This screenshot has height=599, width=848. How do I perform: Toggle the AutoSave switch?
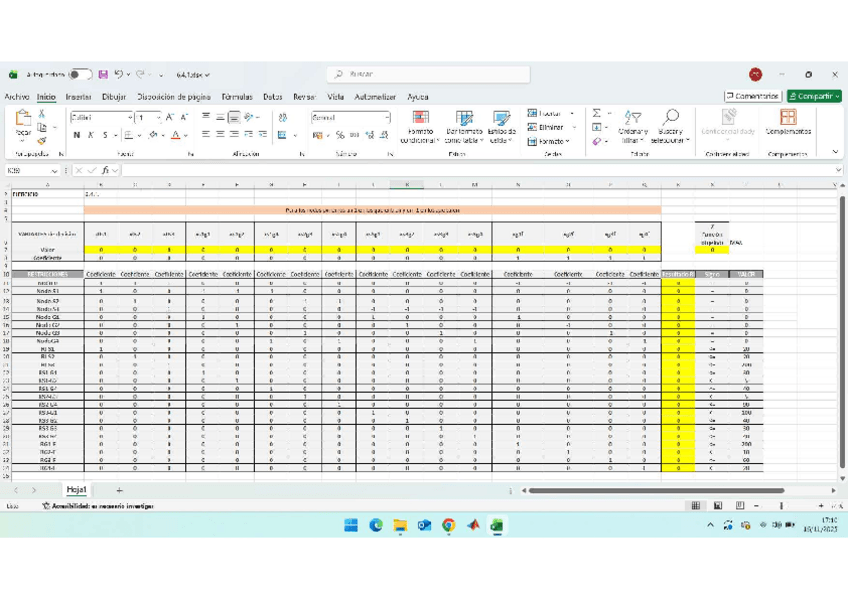[80, 74]
